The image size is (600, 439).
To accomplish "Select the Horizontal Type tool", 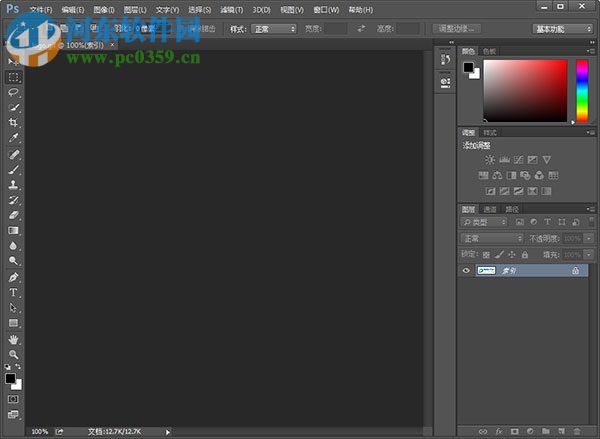I will [14, 293].
